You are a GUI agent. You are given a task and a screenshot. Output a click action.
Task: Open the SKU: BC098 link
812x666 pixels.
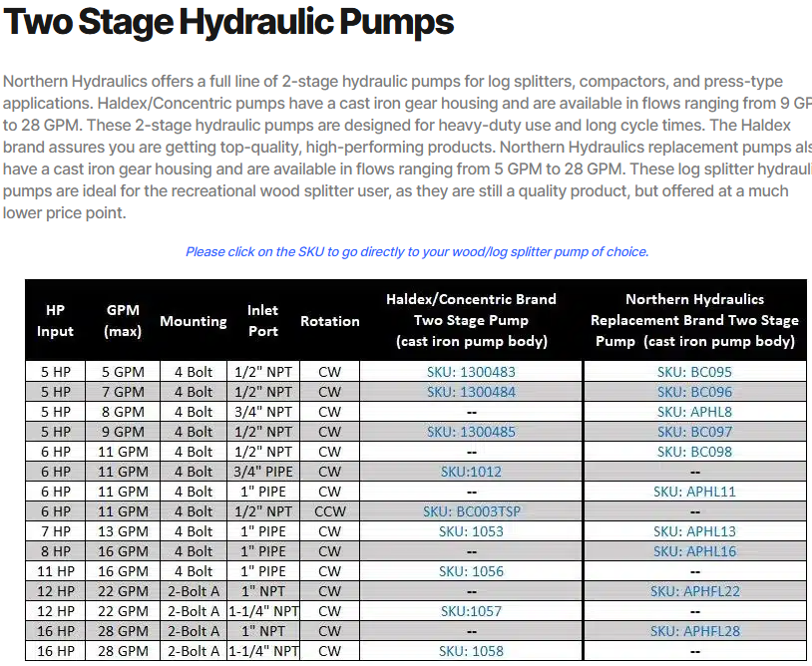point(694,452)
